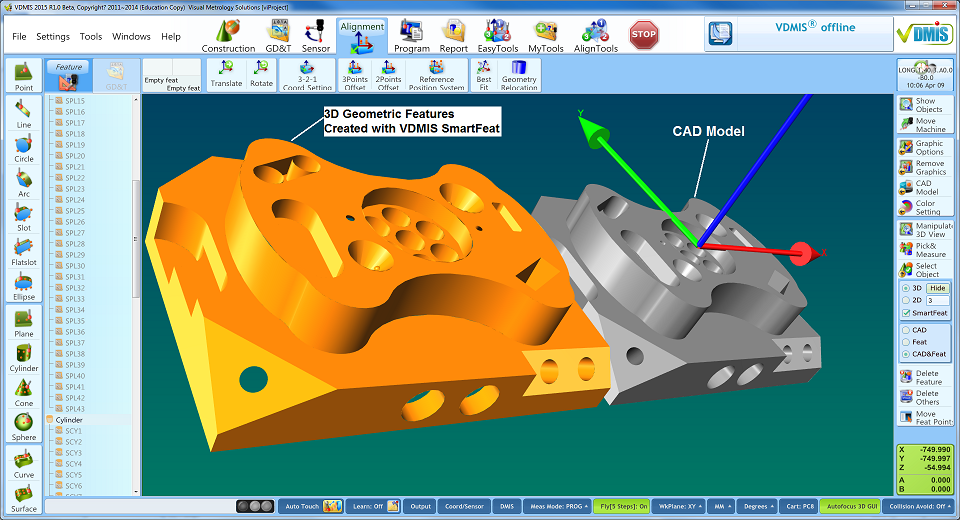960x520 pixels.
Task: Select the Curve feature tool
Action: (24, 464)
